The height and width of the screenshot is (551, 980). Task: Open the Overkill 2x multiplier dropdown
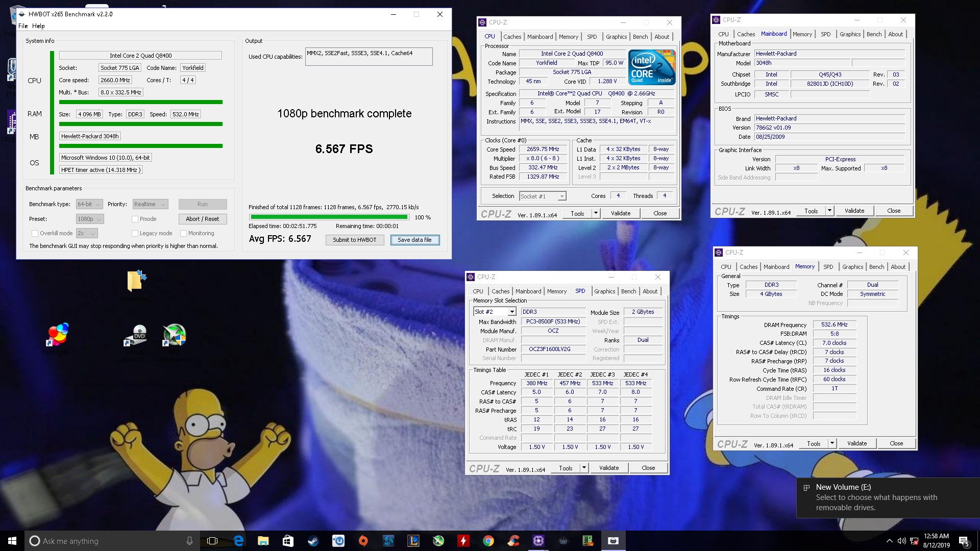coord(87,233)
